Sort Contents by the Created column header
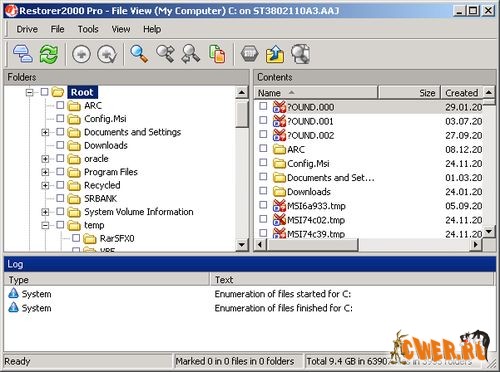Viewport: 500px width, 372px height. (x=462, y=93)
